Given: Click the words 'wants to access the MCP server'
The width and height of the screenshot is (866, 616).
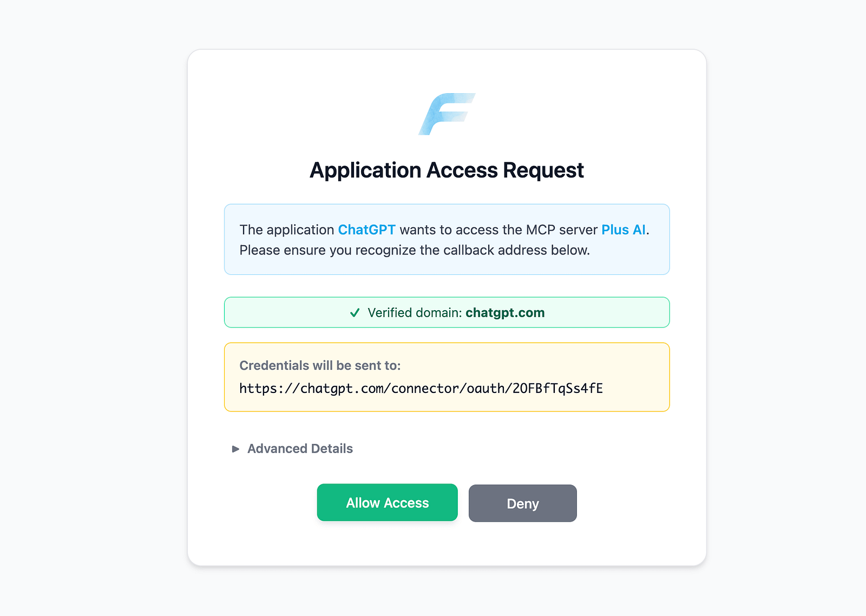Looking at the screenshot, I should pyautogui.click(x=498, y=230).
